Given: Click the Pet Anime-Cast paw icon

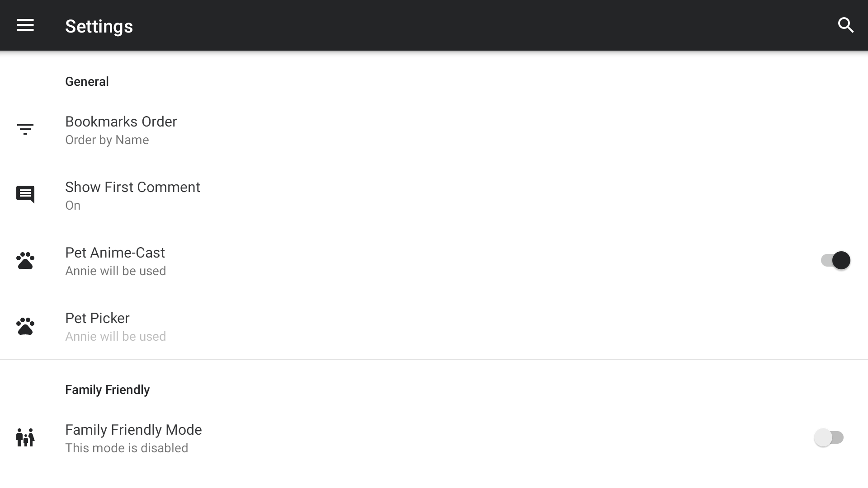Looking at the screenshot, I should (x=25, y=261).
